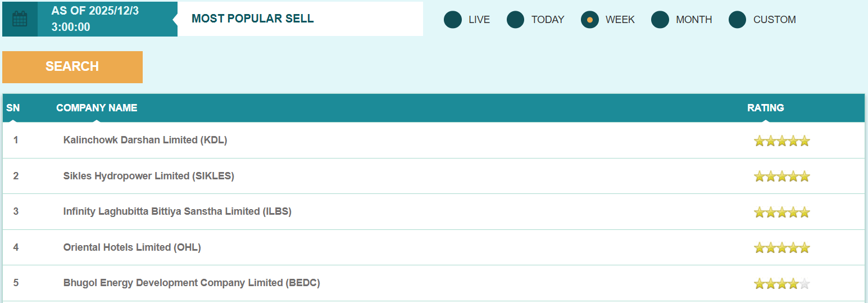The width and height of the screenshot is (868, 303).
Task: Sort table by RATING column header
Action: coord(765,108)
